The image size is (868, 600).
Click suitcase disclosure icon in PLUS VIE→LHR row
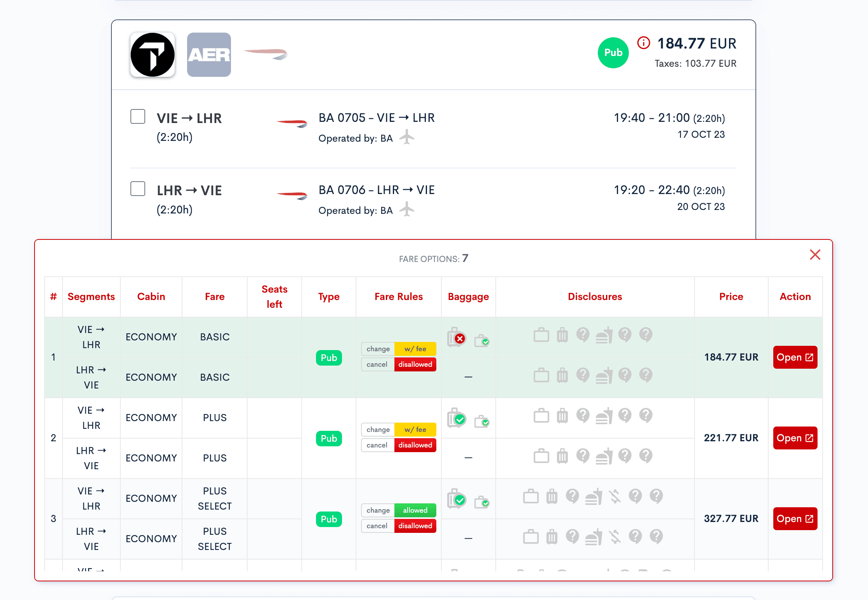pos(562,416)
